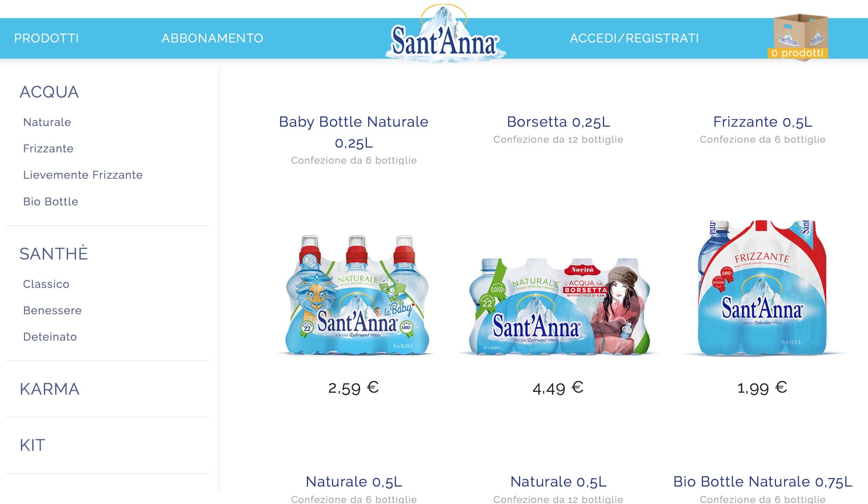This screenshot has width=868, height=504.
Task: Expand the SANTHÈ section heading
Action: 54,254
